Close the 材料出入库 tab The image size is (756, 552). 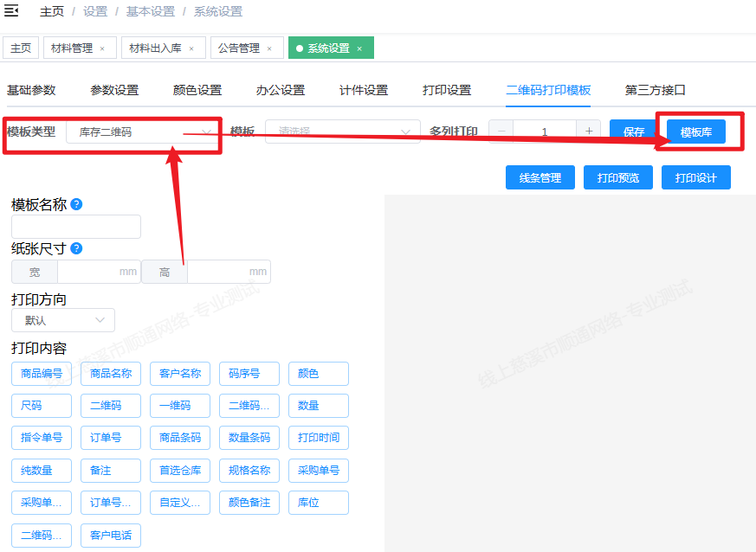point(191,48)
